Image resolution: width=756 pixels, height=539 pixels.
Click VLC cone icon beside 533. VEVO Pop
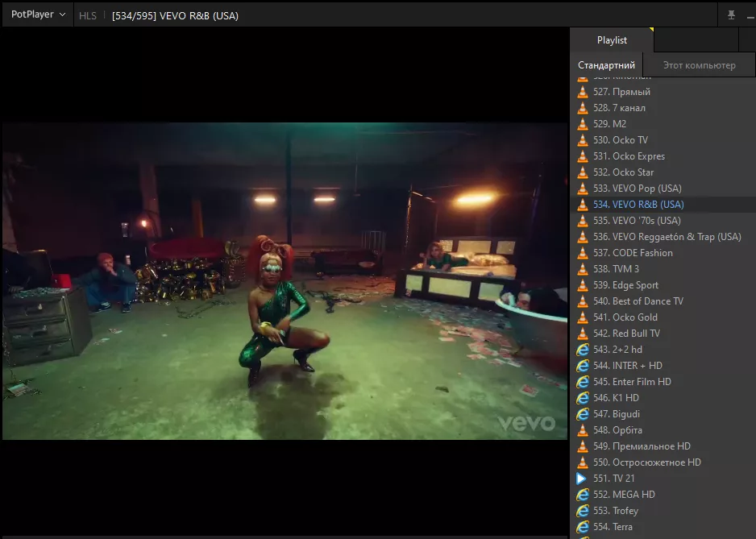[583, 189]
